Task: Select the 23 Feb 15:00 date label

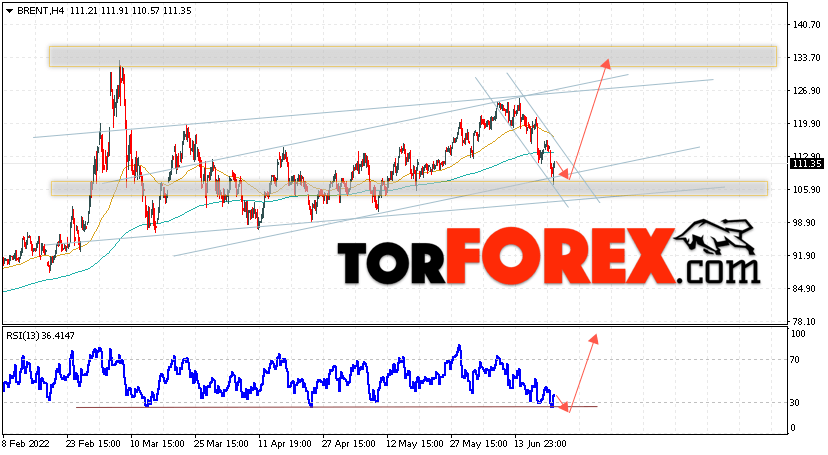Action: point(93,444)
